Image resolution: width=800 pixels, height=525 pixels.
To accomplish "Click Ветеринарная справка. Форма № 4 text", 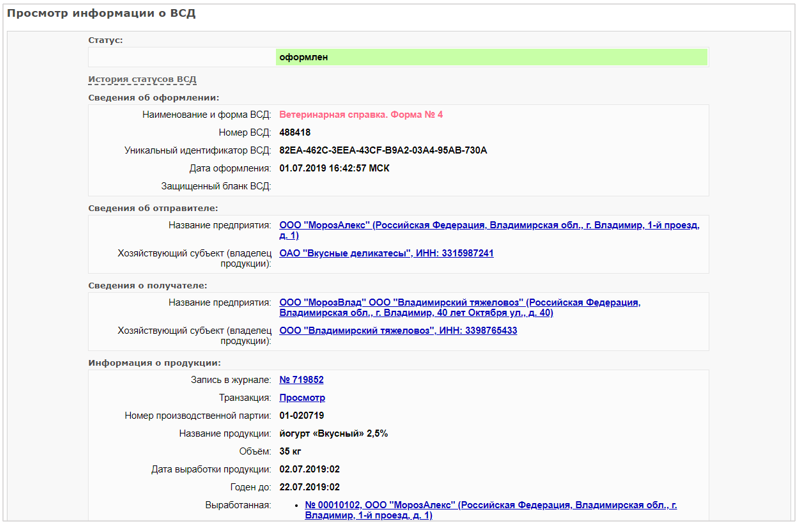I will click(x=360, y=115).
